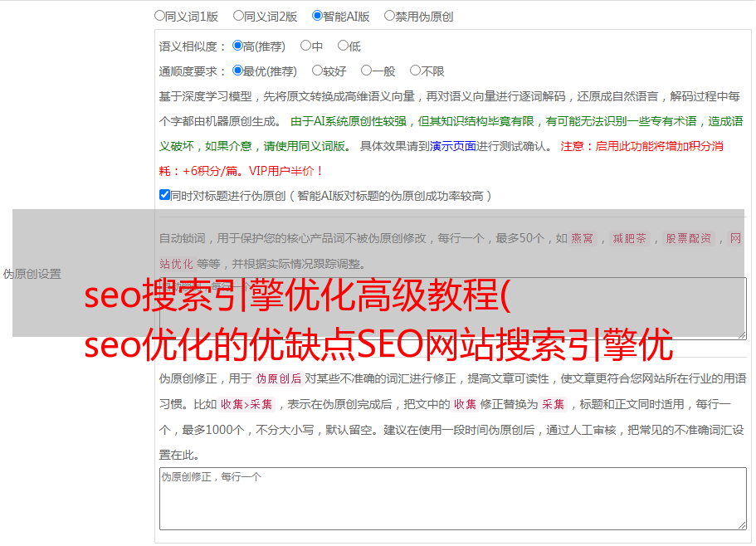Click the 股票配资 example keyword
This screenshot has width=756, height=546.
[689, 238]
